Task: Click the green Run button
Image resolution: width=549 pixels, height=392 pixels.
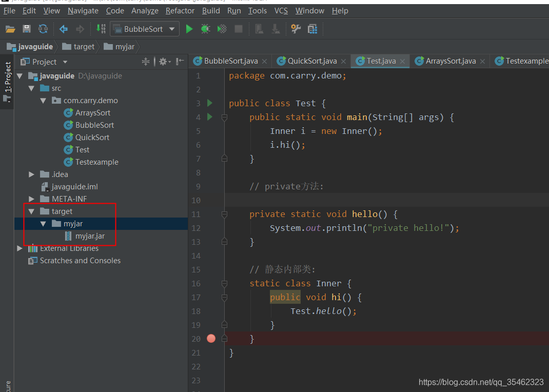Action: [189, 29]
